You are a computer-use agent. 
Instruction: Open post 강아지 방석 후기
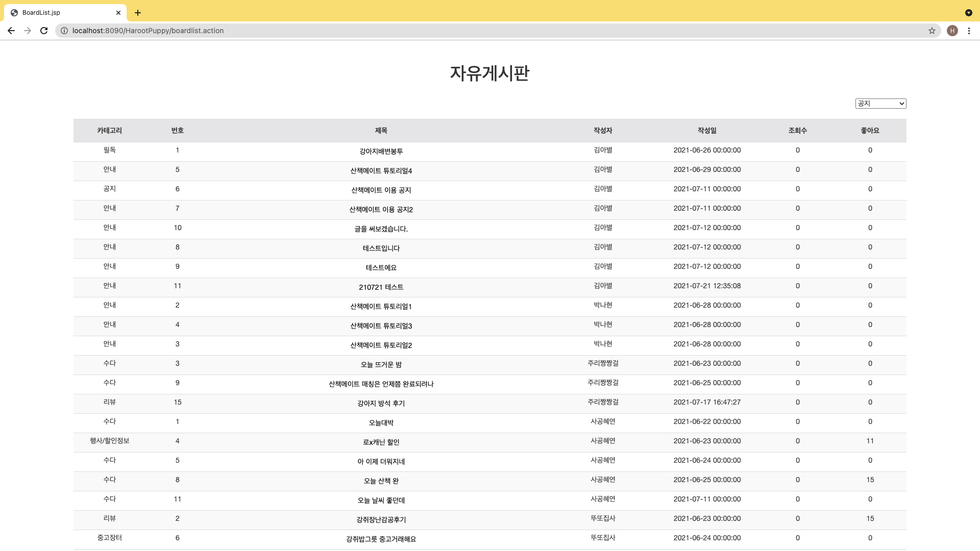[381, 404]
